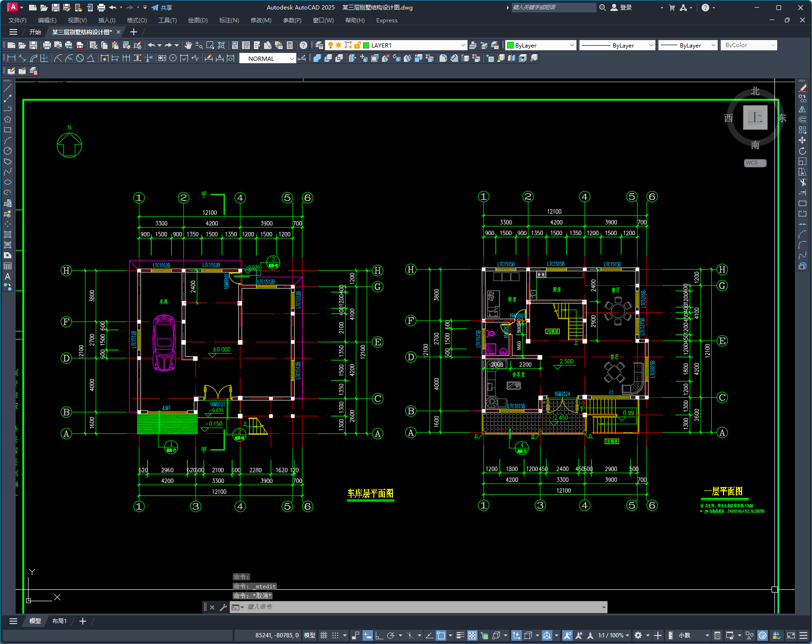
Task: Toggle object snap in the status bar
Action: (441, 635)
